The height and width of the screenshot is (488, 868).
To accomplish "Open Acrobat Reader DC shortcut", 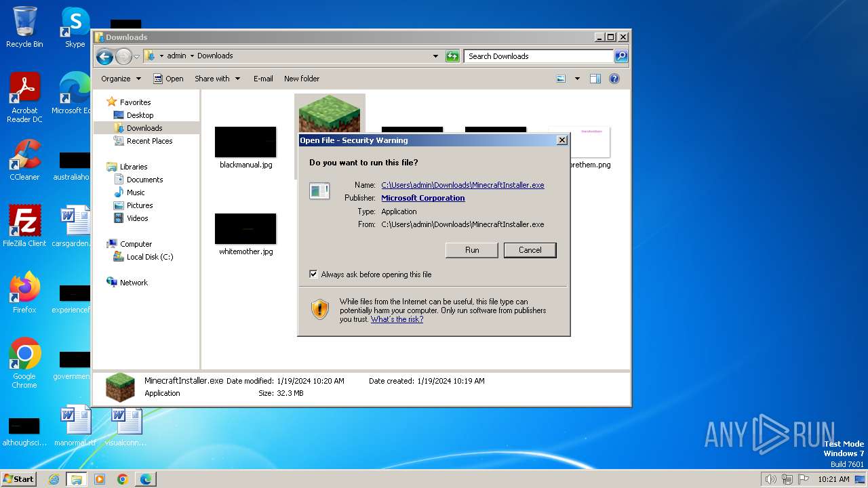I will point(24,98).
